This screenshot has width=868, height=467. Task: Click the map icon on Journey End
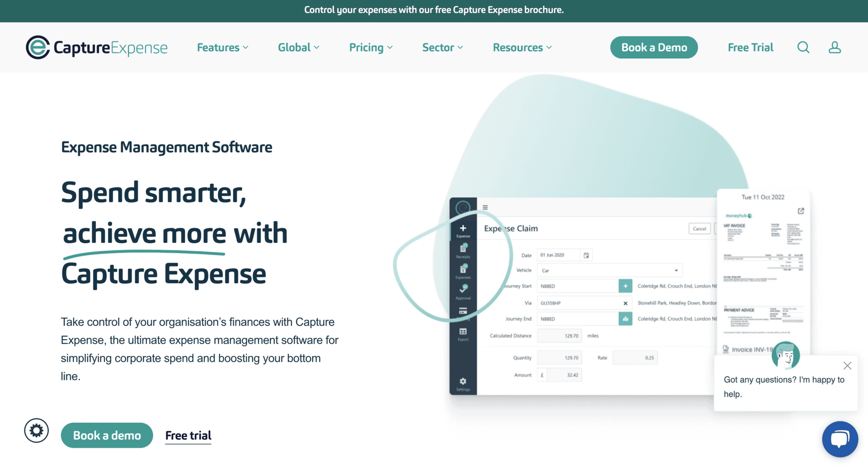tap(625, 318)
